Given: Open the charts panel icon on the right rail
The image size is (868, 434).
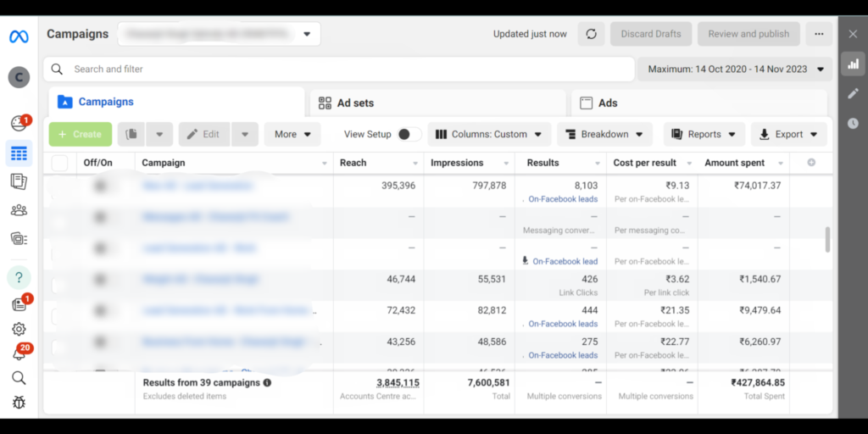Looking at the screenshot, I should pos(853,64).
